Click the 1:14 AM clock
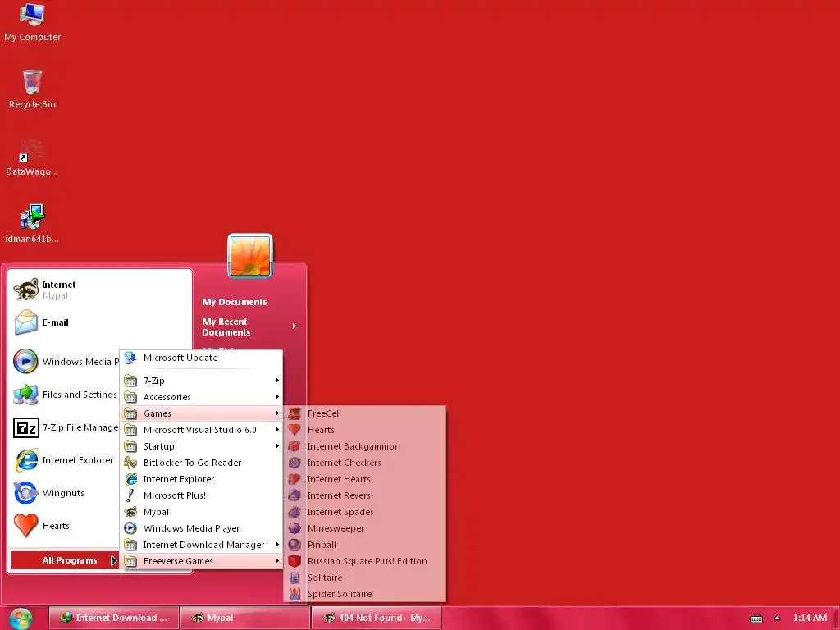Image resolution: width=840 pixels, height=630 pixels. click(x=810, y=619)
